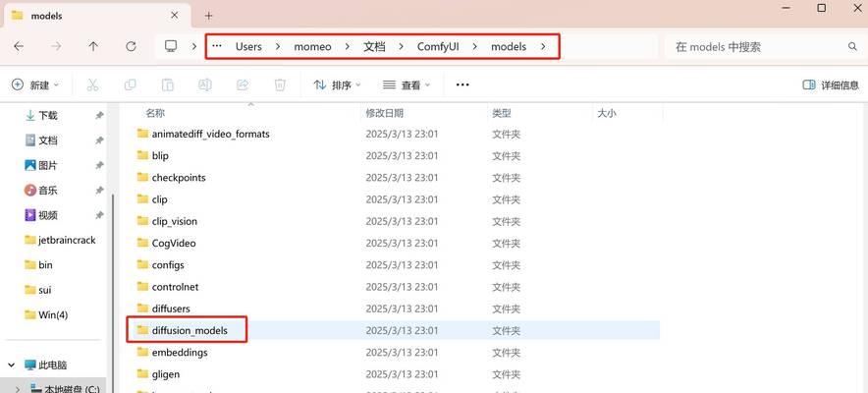Expand chevron after Users in breadcrumb

277,47
